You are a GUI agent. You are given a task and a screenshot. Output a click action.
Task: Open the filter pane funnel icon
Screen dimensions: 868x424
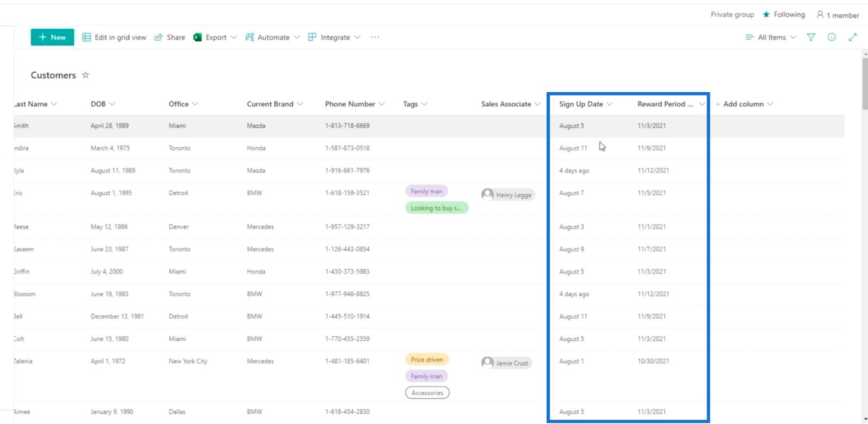811,37
